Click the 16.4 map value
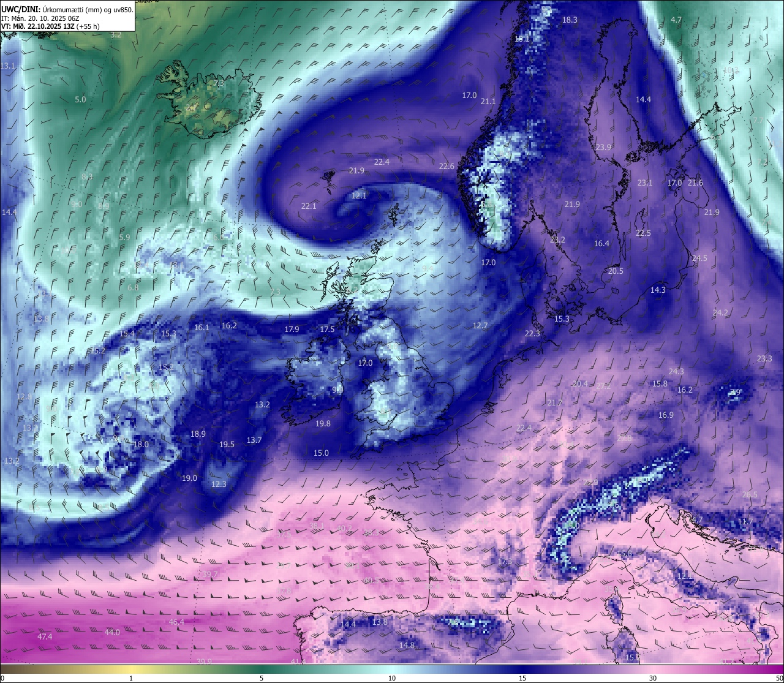The image size is (784, 683). (601, 244)
